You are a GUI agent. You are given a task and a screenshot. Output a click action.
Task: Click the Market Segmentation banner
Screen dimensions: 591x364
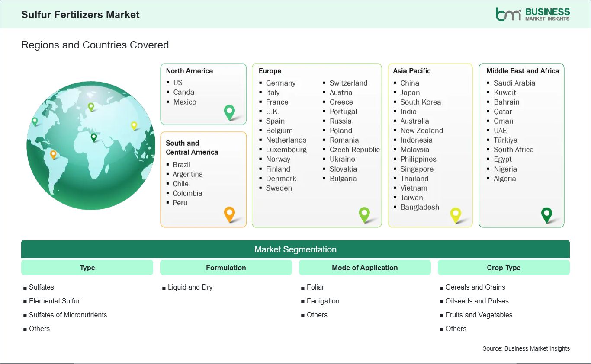click(295, 249)
